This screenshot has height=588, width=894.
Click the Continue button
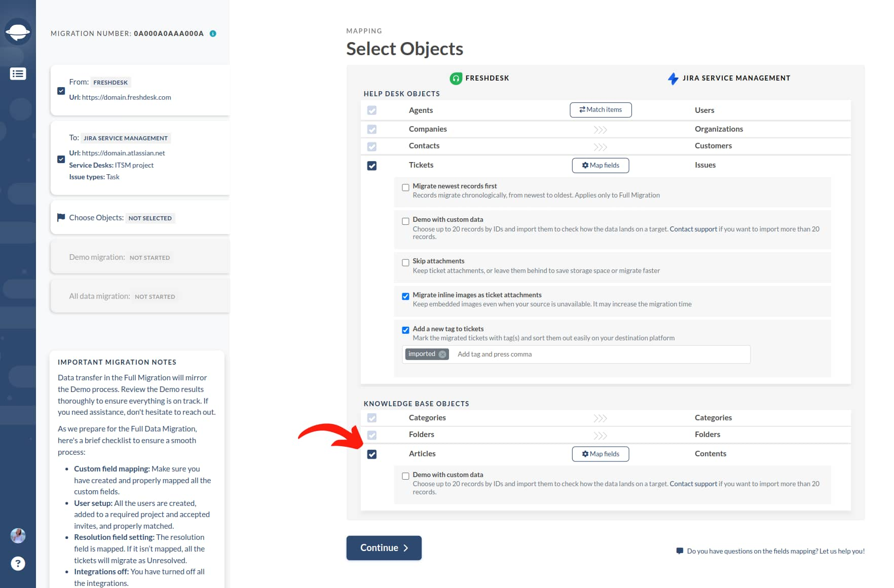pyautogui.click(x=384, y=548)
